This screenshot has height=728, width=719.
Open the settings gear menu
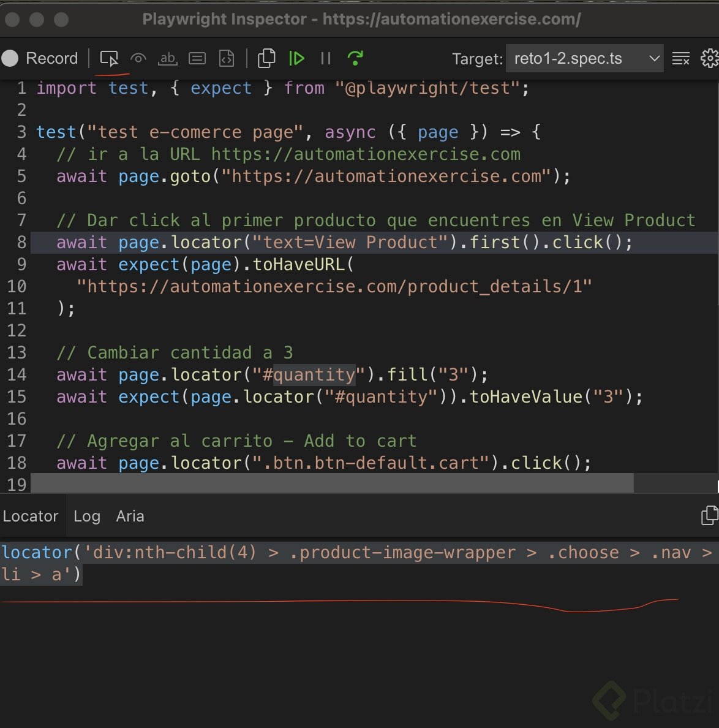(x=709, y=58)
